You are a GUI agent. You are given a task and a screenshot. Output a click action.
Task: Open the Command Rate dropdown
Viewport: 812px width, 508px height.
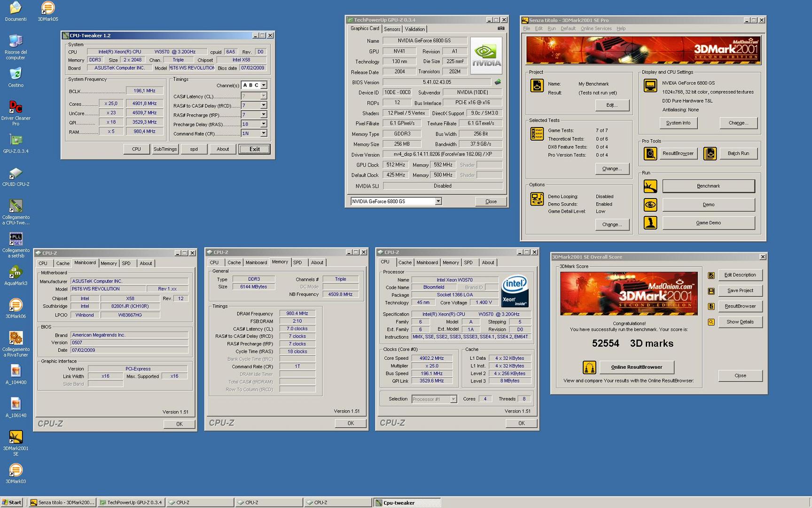(264, 133)
